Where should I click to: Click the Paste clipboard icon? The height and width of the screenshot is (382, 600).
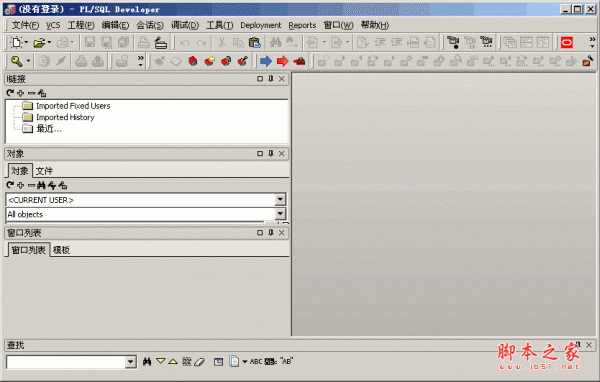[254, 42]
